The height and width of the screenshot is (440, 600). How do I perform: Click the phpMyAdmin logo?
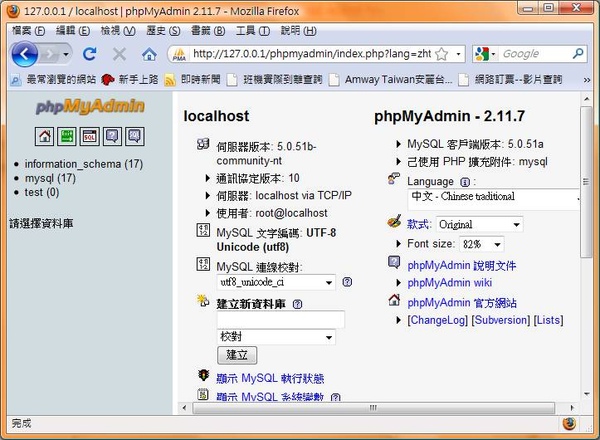pyautogui.click(x=90, y=106)
